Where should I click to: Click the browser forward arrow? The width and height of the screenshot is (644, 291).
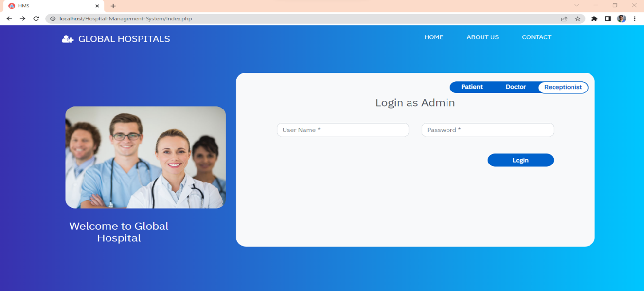coord(22,18)
